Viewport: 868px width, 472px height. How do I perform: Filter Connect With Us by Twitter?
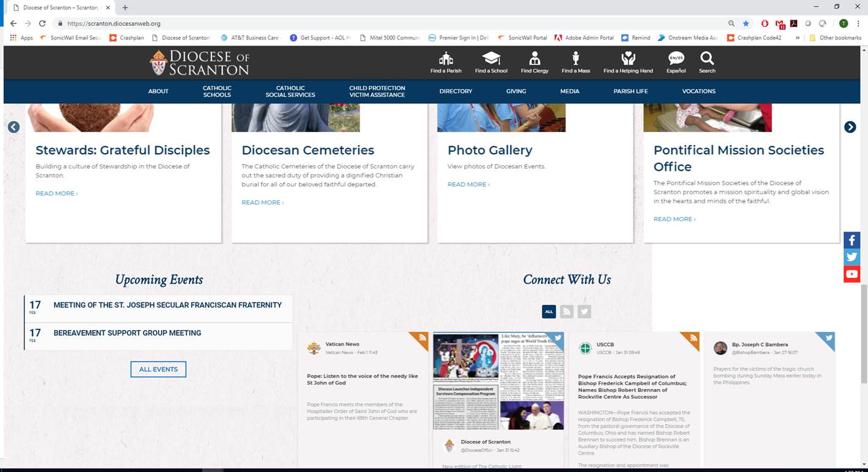click(x=584, y=312)
